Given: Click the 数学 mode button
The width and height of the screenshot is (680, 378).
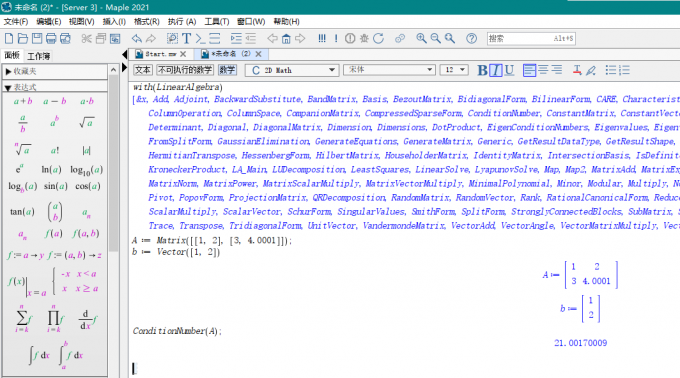Looking at the screenshot, I should [227, 70].
